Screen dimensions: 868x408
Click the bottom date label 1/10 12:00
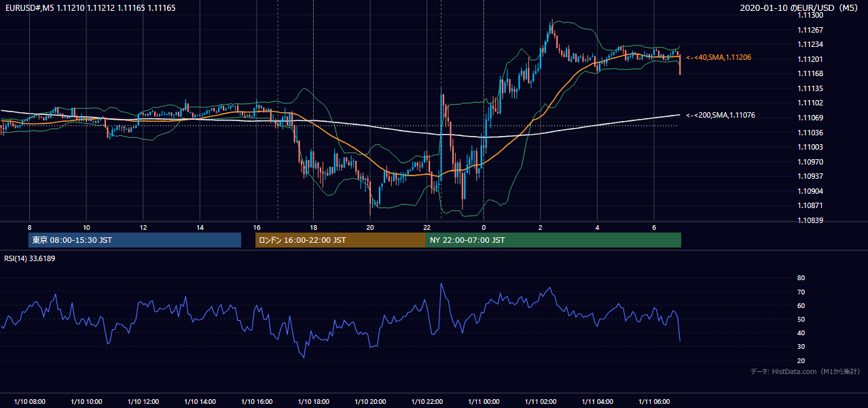click(x=143, y=402)
